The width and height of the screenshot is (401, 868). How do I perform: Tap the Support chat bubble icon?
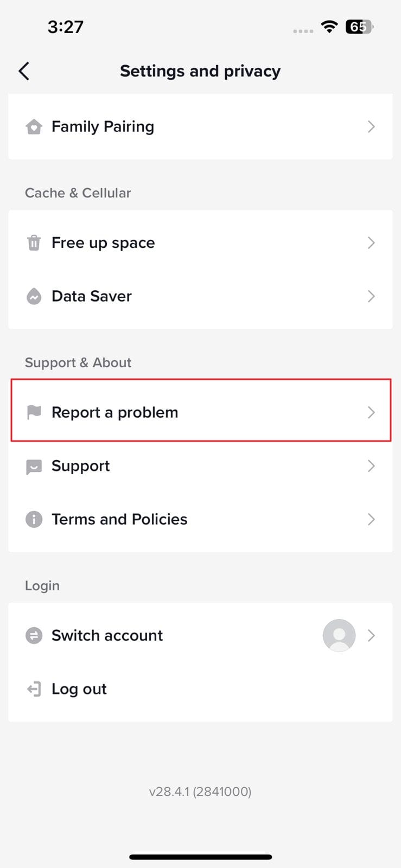click(34, 466)
